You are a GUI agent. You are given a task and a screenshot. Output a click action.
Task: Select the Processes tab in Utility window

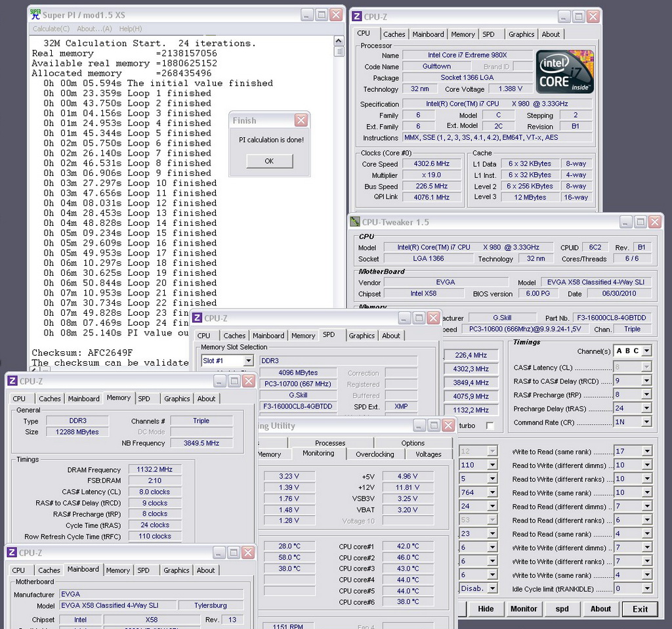[330, 443]
